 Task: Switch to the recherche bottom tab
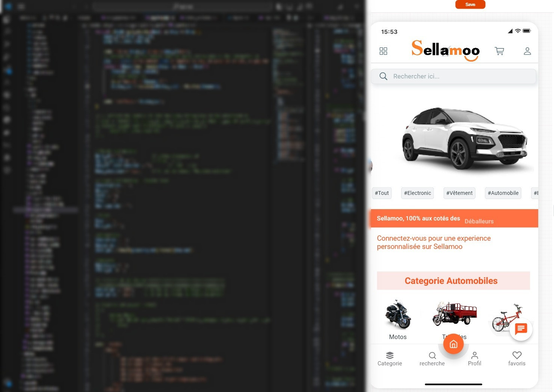point(432,359)
